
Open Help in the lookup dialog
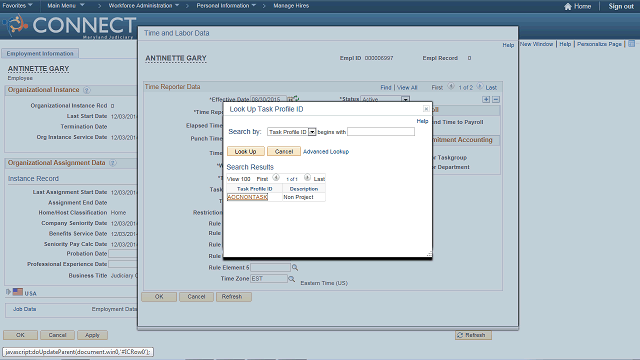click(422, 121)
